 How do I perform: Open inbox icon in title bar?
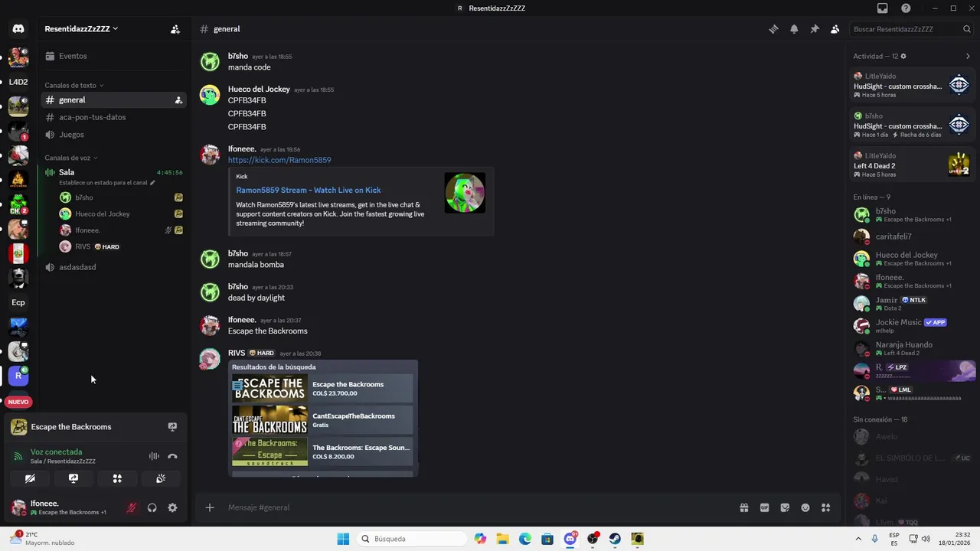click(883, 8)
